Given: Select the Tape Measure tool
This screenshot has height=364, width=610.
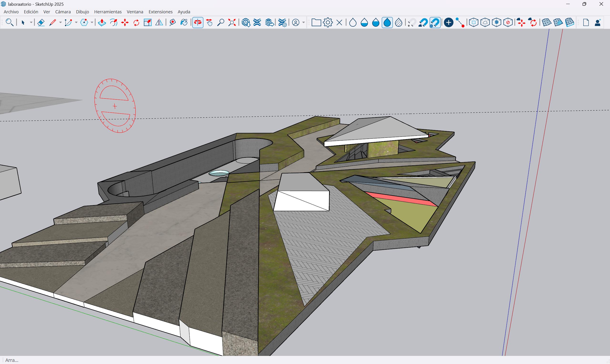Looking at the screenshot, I should (x=172, y=23).
